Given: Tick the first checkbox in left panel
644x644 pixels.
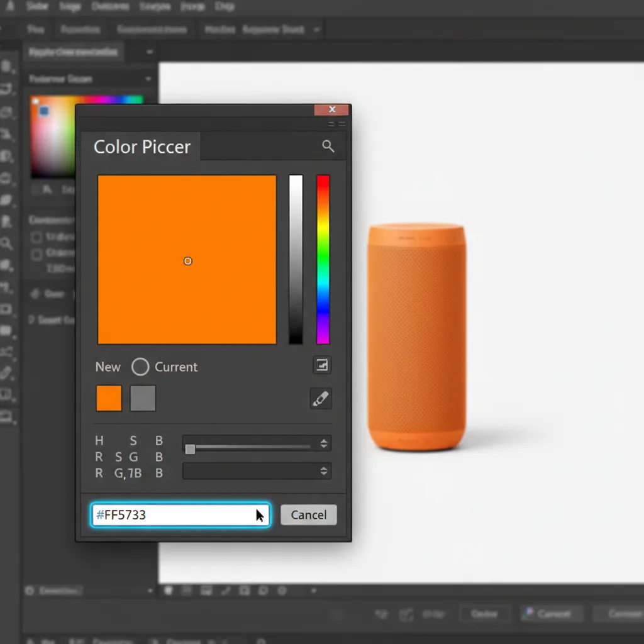Looking at the screenshot, I should [36, 237].
